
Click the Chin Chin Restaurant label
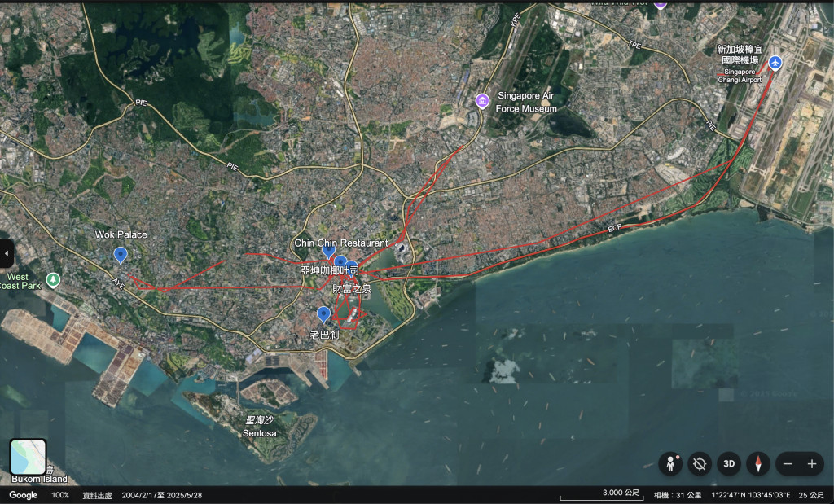tap(341, 243)
